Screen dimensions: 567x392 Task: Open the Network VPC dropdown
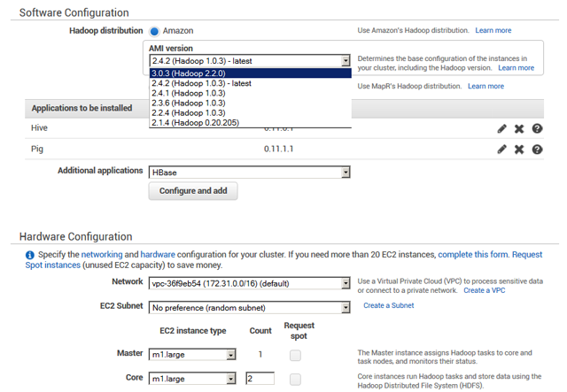250,283
